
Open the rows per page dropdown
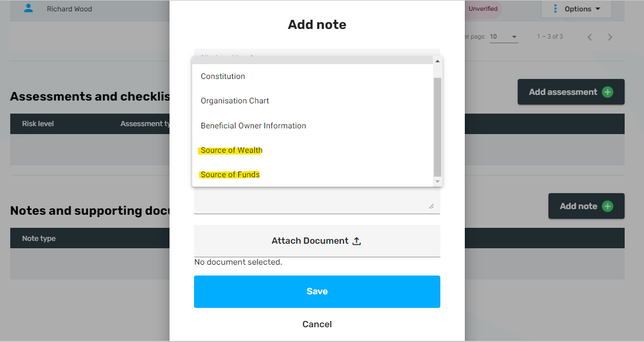click(503, 37)
